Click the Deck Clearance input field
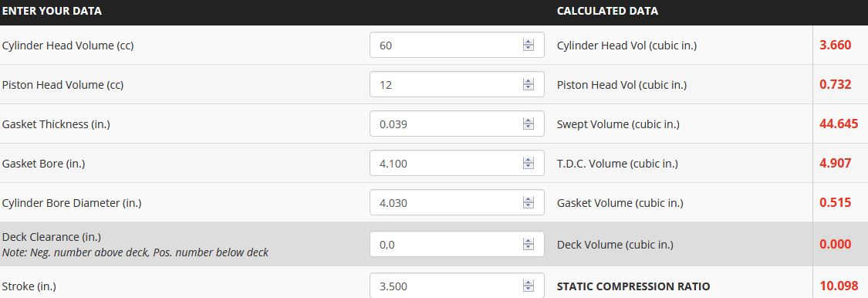Viewport: 868px width, 298px height. [x=457, y=244]
